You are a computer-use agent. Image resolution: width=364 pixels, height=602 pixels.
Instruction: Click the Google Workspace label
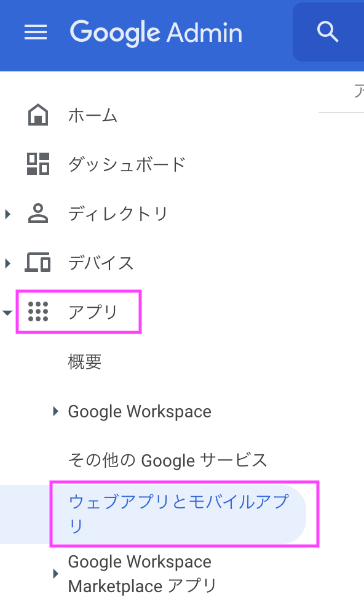[x=140, y=411]
